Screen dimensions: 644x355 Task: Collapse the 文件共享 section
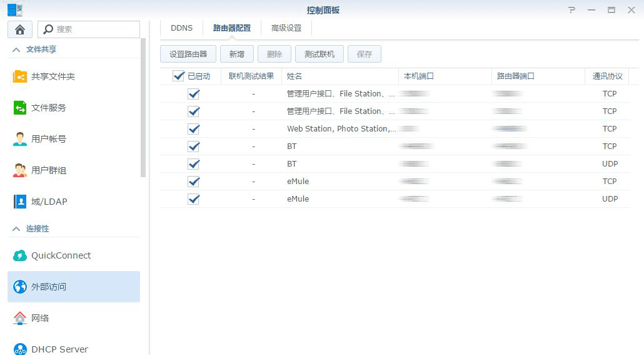(16, 49)
